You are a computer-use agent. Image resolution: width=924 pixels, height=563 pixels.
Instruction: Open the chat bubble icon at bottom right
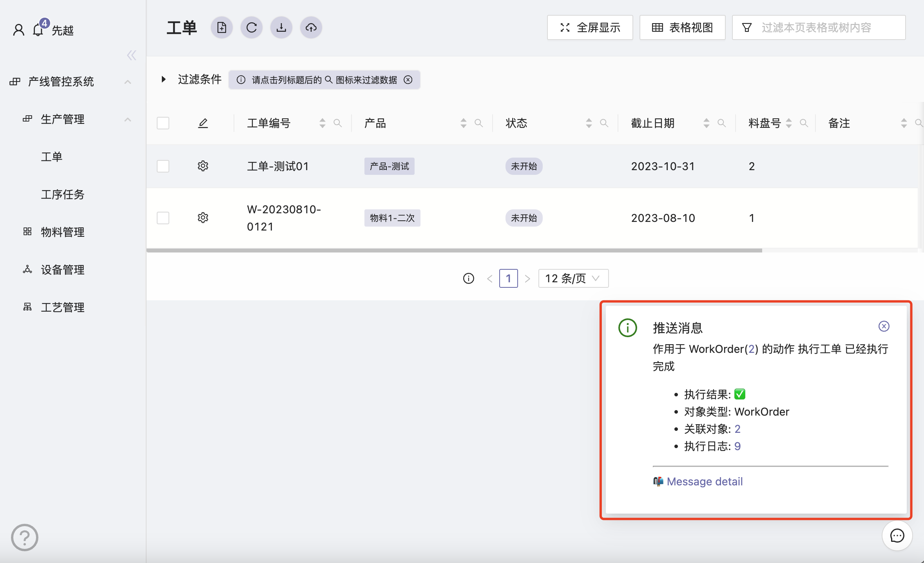[x=897, y=536]
